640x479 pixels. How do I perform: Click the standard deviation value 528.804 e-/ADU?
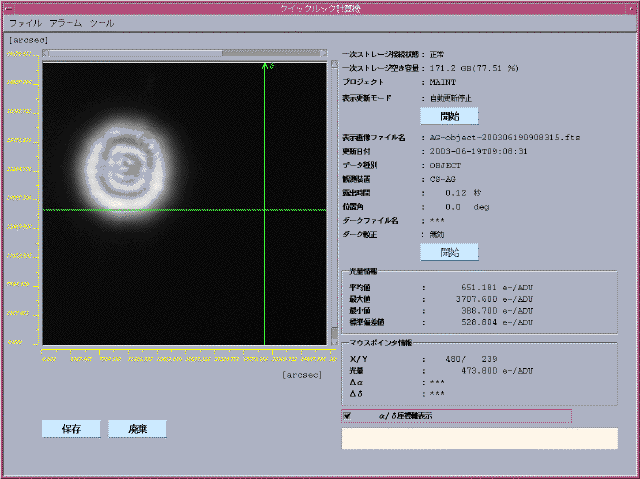(497, 322)
